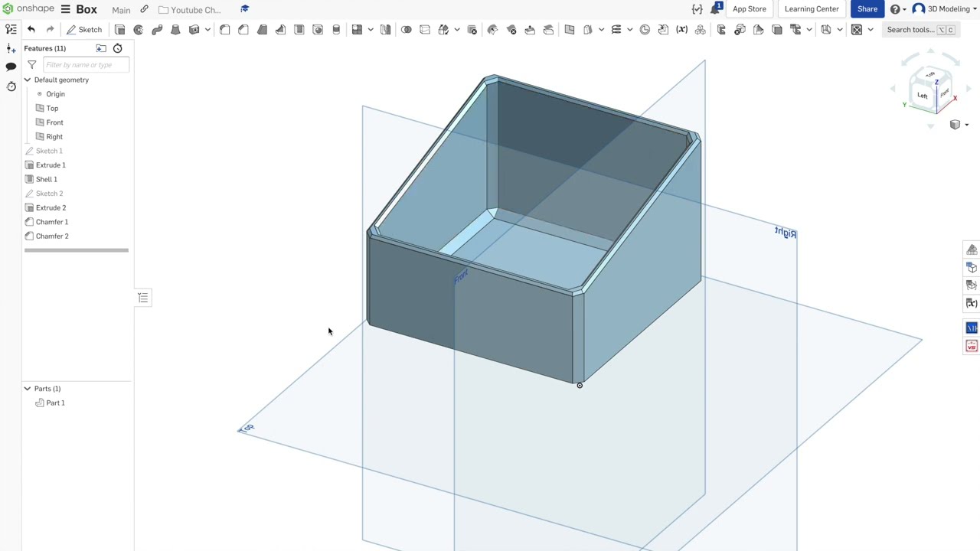
Task: Collapse the Default geometry group
Action: (27, 80)
